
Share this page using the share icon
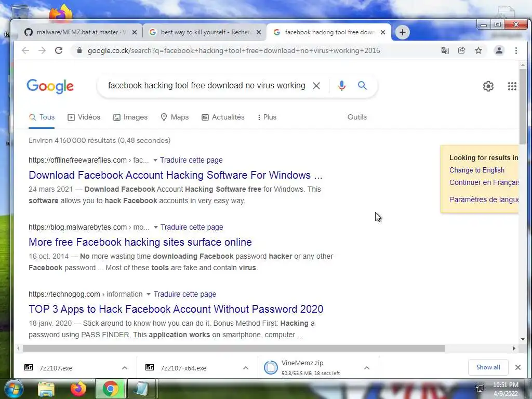coord(461,50)
